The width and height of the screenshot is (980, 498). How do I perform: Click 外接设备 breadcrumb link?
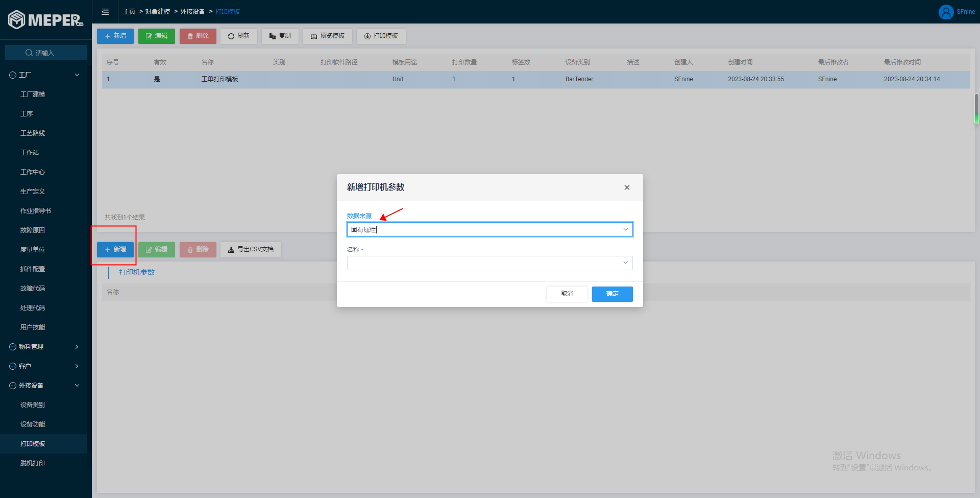[192, 11]
